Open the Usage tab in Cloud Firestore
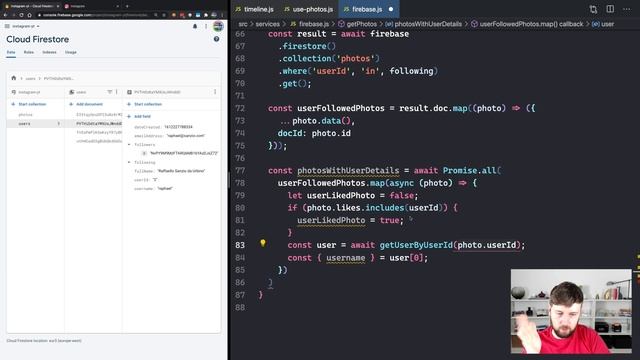 coord(71,52)
